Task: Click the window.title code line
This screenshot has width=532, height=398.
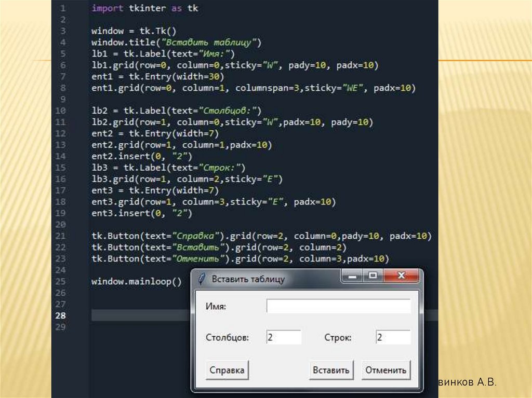Action: (177, 43)
